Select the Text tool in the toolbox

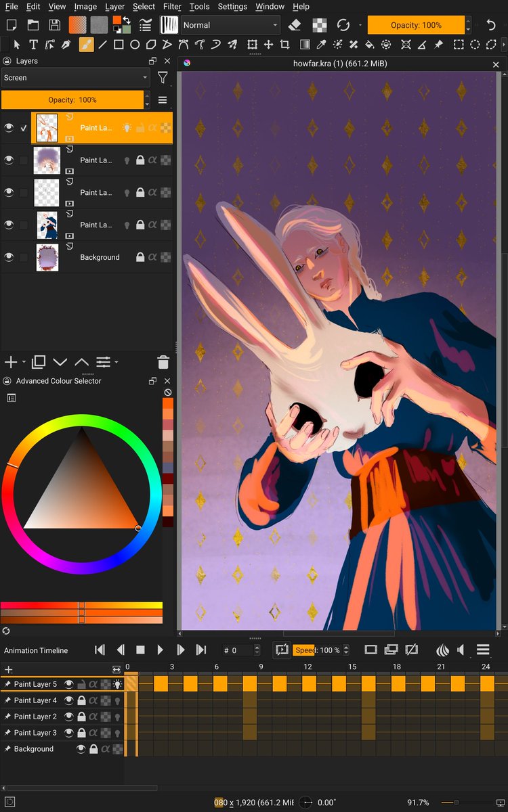tap(33, 45)
